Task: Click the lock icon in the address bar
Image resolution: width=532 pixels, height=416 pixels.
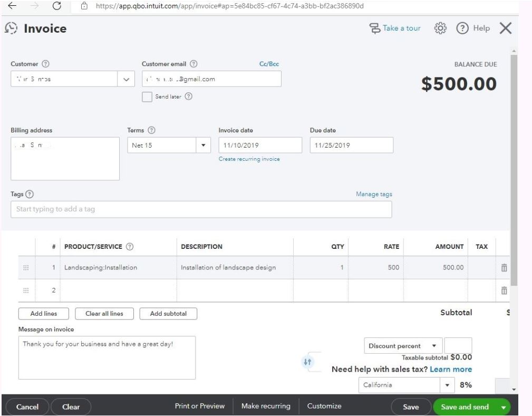Action: point(84,6)
